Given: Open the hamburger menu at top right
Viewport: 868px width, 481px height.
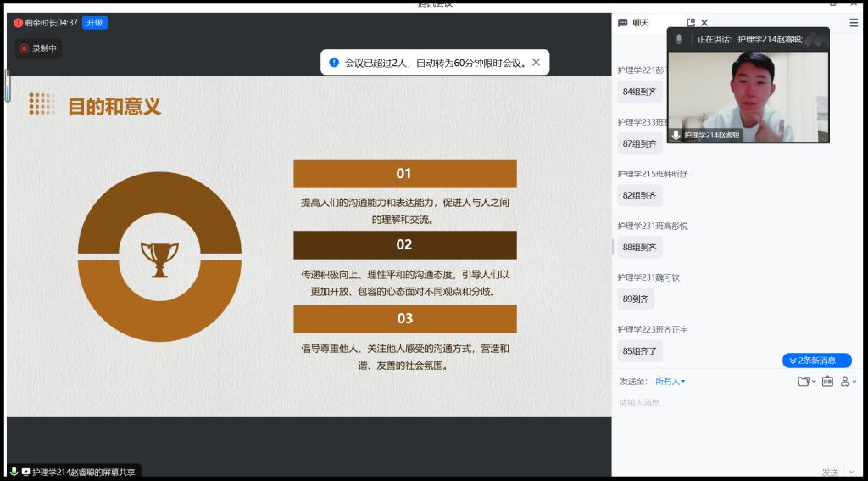Looking at the screenshot, I should coord(854,23).
